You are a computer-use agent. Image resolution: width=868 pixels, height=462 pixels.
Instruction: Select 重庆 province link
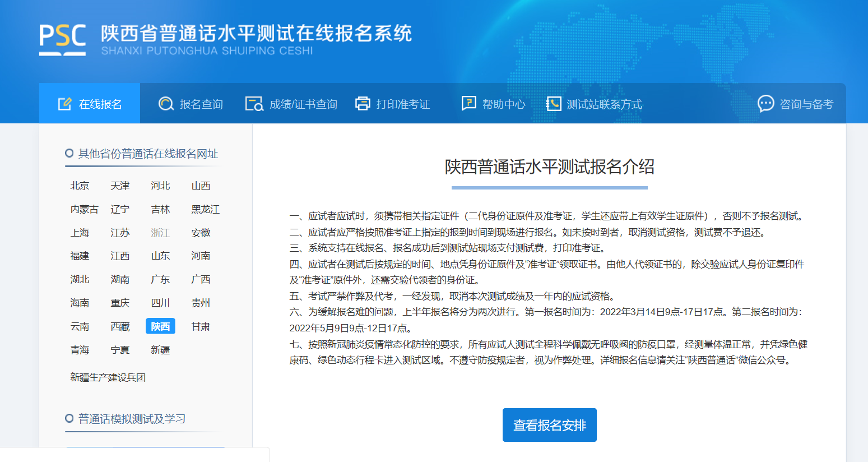[x=120, y=303]
